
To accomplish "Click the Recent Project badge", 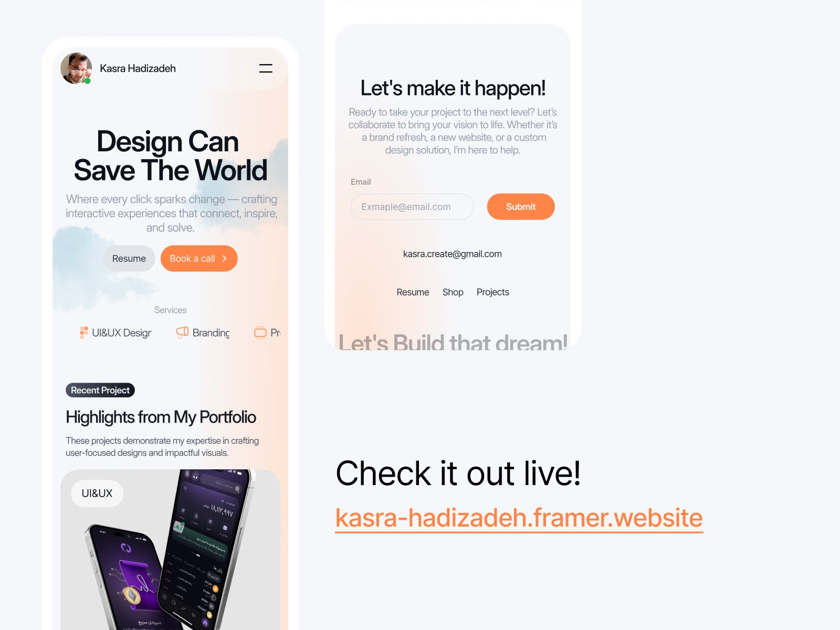I will 100,390.
